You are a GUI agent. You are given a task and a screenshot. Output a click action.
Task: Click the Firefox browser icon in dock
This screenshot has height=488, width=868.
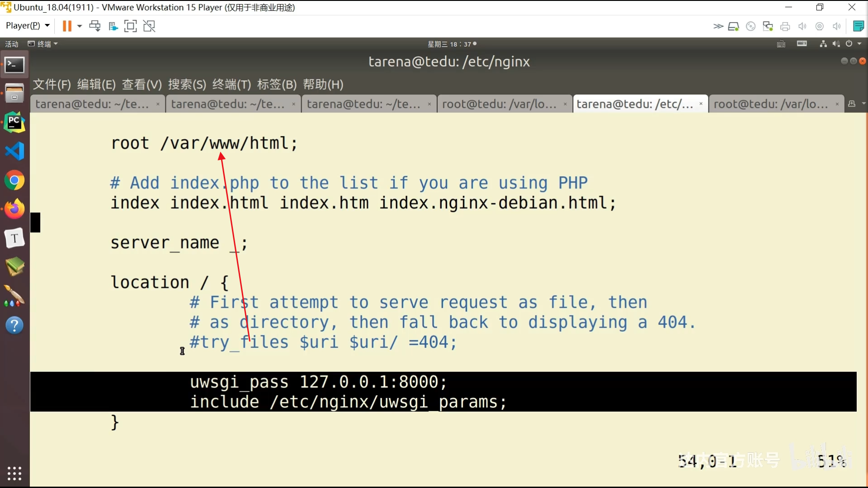pos(14,209)
